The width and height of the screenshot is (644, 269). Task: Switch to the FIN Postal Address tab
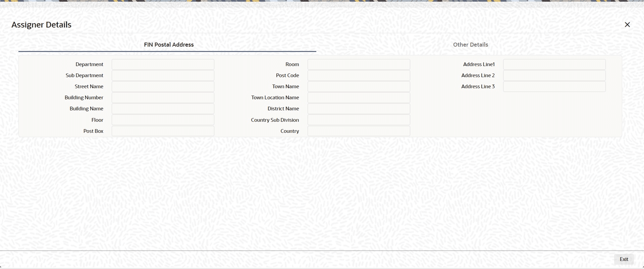point(169,45)
